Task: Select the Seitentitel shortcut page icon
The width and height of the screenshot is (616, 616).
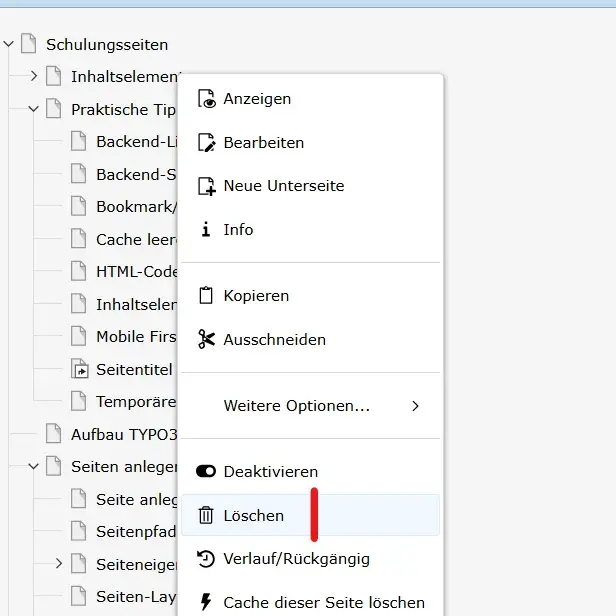Action: (x=79, y=370)
